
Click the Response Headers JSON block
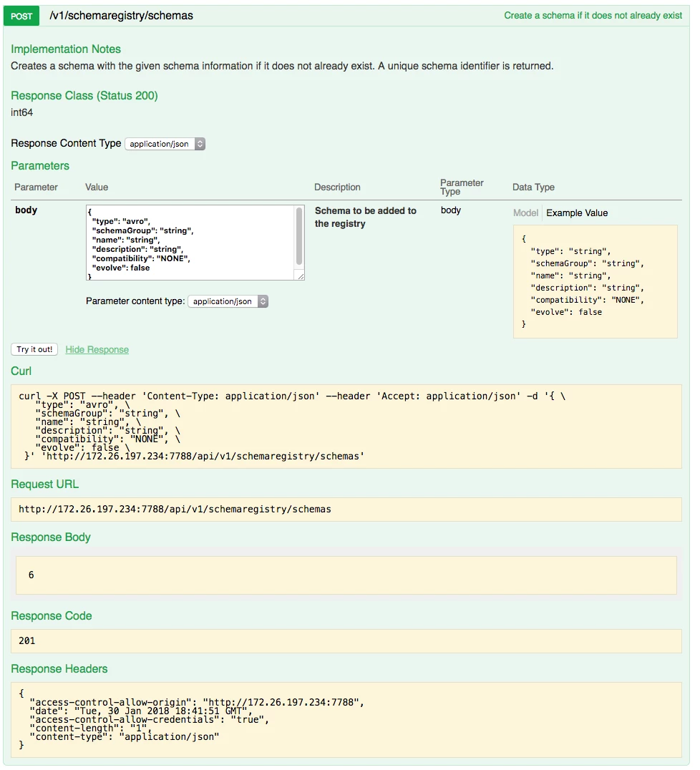pos(346,720)
